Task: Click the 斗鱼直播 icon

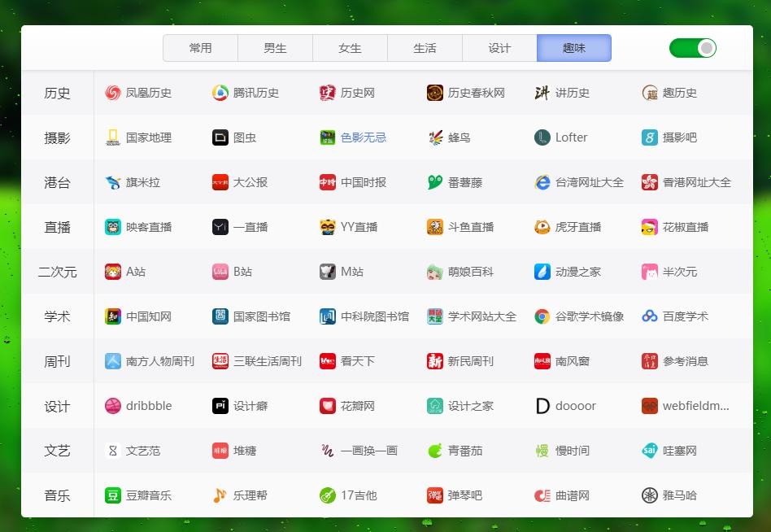Action: pos(435,227)
